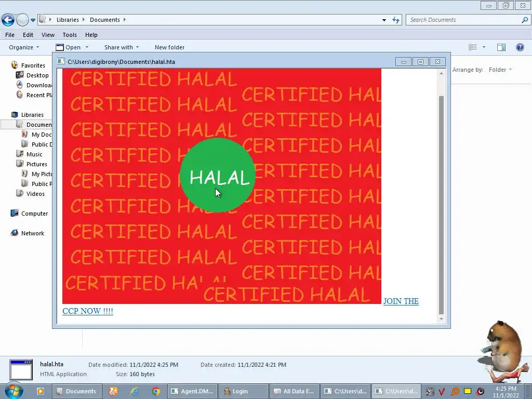Click the blue Help question icon
The image size is (532, 399).
point(520,47)
